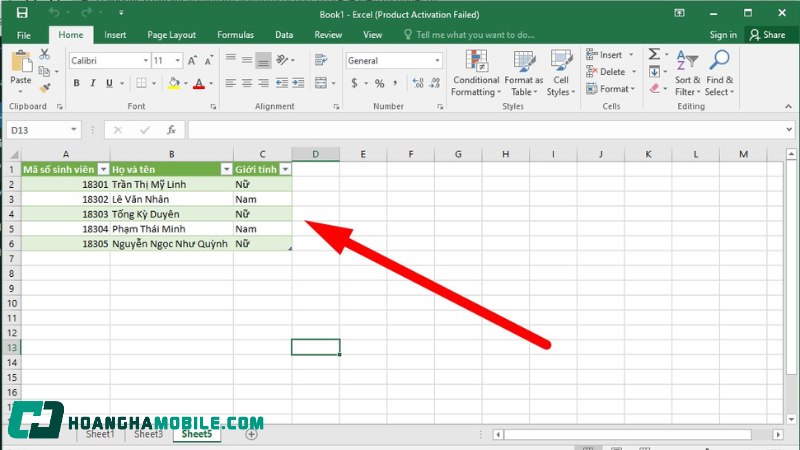The image size is (800, 450).
Task: Open the Format cells menu
Action: coord(611,89)
